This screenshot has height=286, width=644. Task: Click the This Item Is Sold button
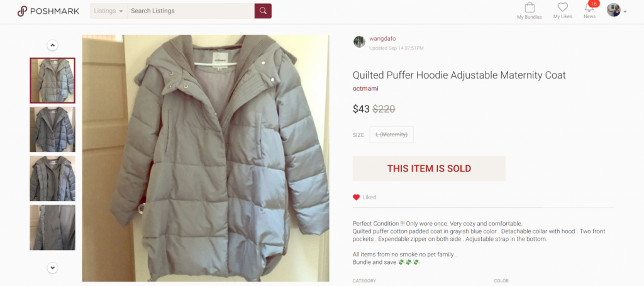[x=429, y=168]
